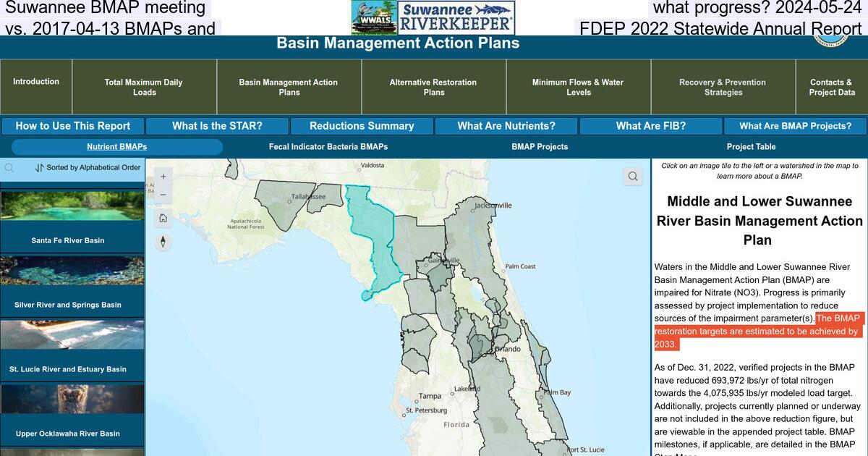Toggle sort by alphabetical order

click(88, 168)
